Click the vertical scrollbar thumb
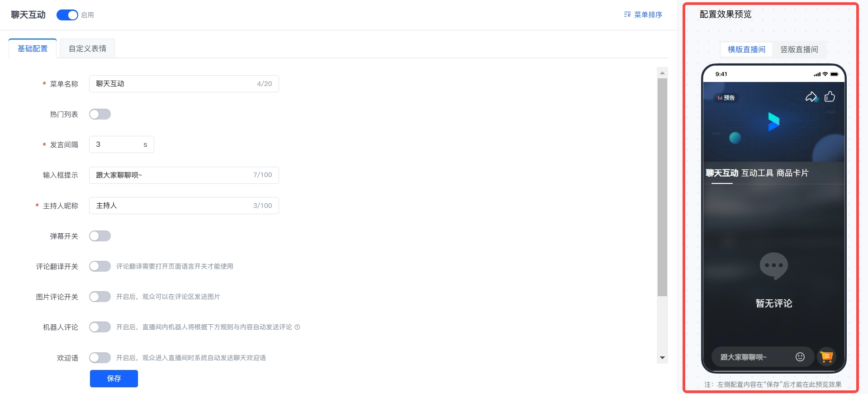Screen dimensions: 868x394 click(x=662, y=187)
